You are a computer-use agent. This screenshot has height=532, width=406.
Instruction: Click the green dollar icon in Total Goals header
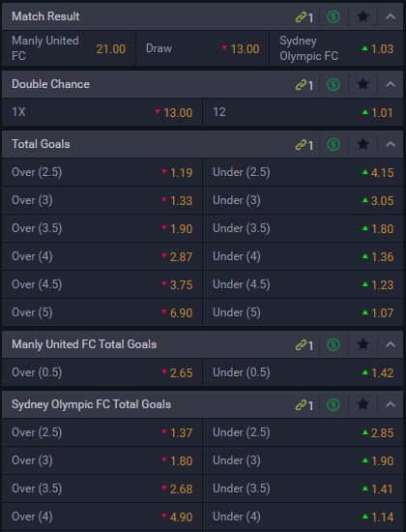[333, 144]
